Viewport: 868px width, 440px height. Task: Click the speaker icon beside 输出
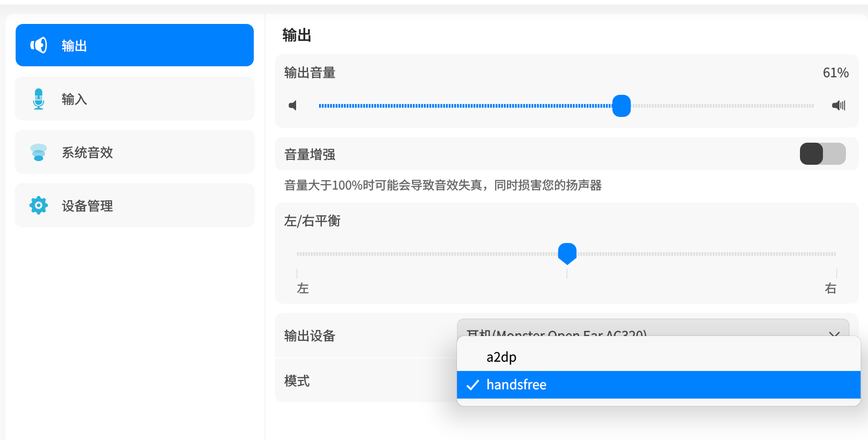39,45
